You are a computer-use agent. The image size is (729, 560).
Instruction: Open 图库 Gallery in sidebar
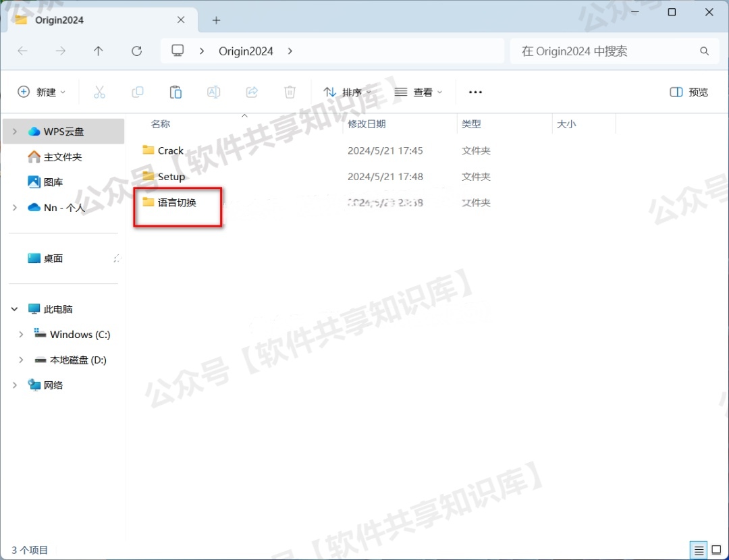[x=46, y=182]
